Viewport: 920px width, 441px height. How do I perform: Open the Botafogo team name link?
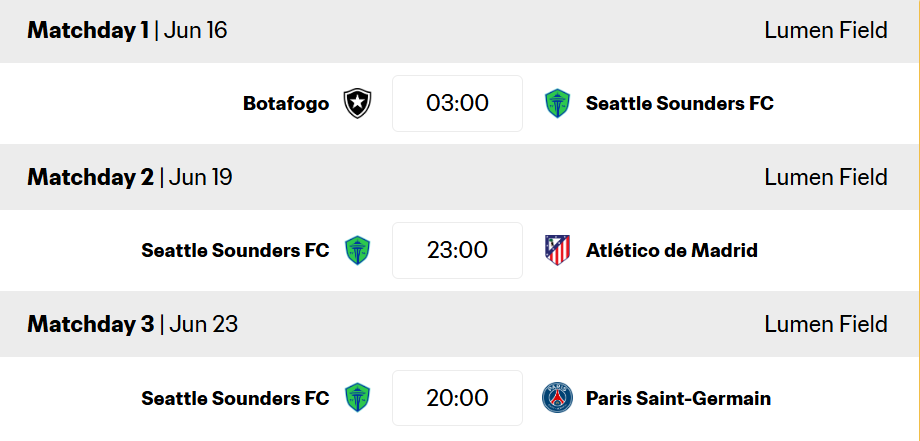286,103
